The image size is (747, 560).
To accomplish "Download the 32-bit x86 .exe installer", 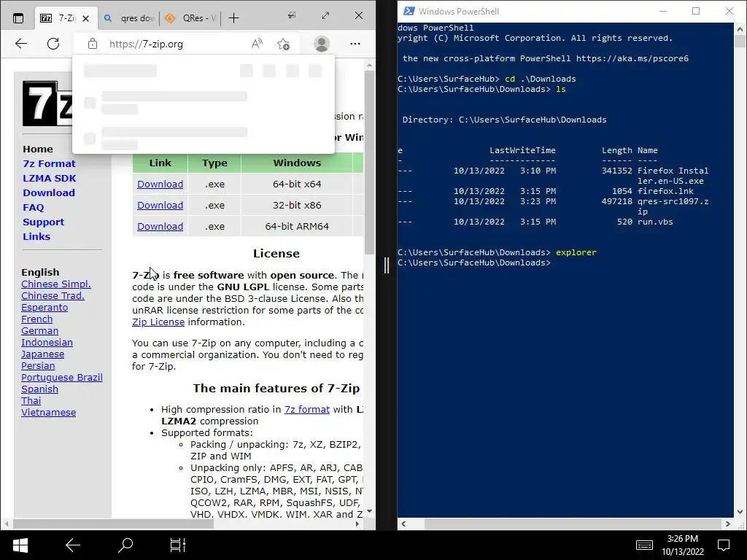I will coord(160,205).
